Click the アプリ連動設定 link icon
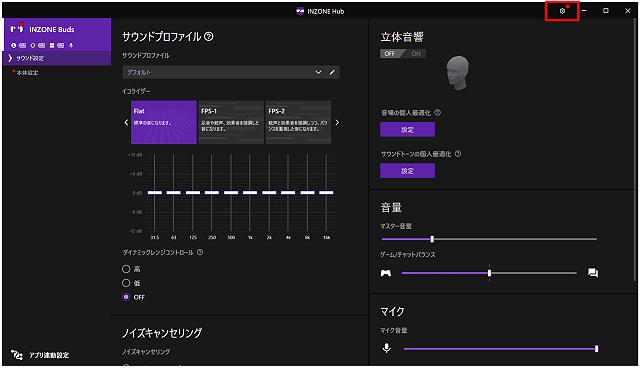Viewport: 640px width, 368px height. (x=17, y=355)
